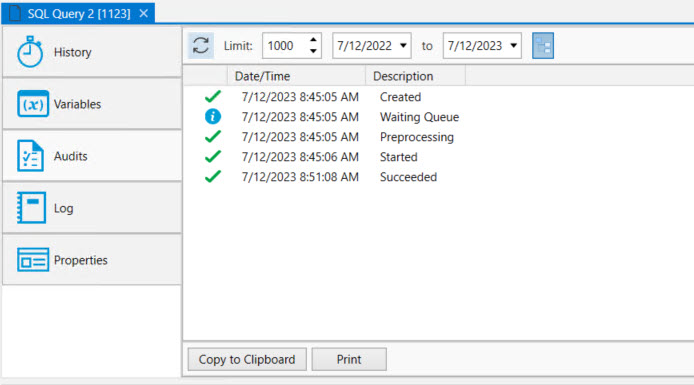Image resolution: width=694 pixels, height=385 pixels.
Task: Expand the 7/12/2022 start date dropdown
Action: pos(403,46)
